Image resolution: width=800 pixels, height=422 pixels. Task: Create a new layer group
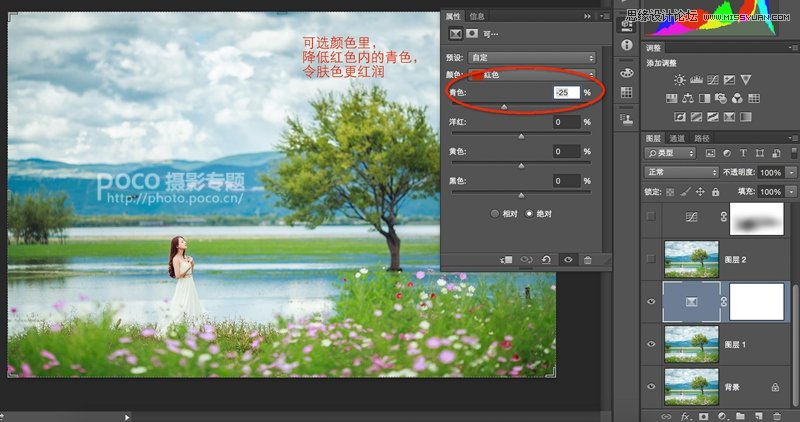pos(740,417)
